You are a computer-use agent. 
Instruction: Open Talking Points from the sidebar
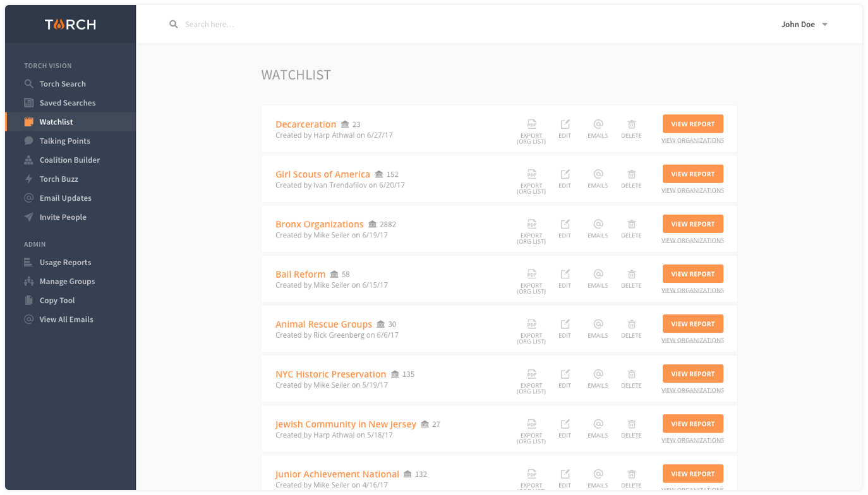(x=64, y=141)
